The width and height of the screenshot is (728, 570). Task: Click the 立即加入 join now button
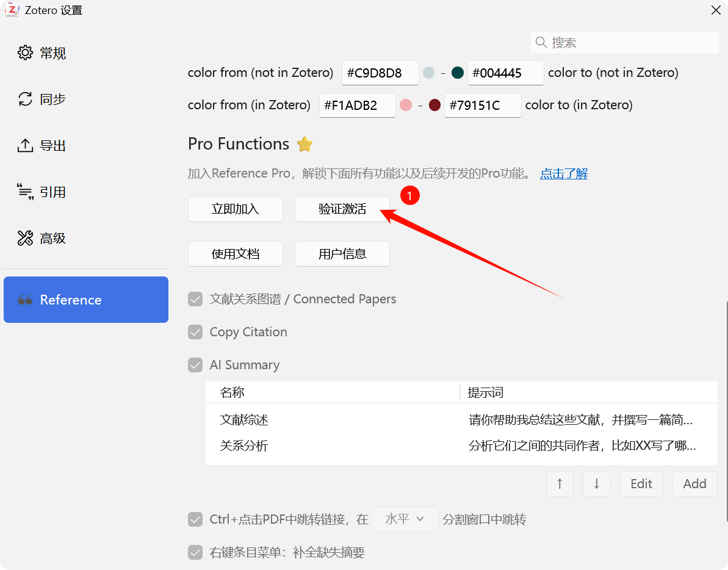pyautogui.click(x=236, y=209)
